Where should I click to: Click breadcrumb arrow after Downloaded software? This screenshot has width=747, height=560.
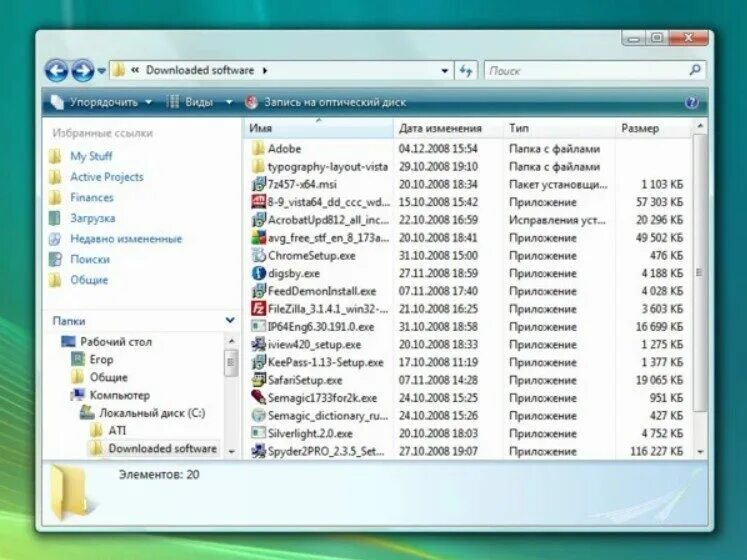pos(264,71)
